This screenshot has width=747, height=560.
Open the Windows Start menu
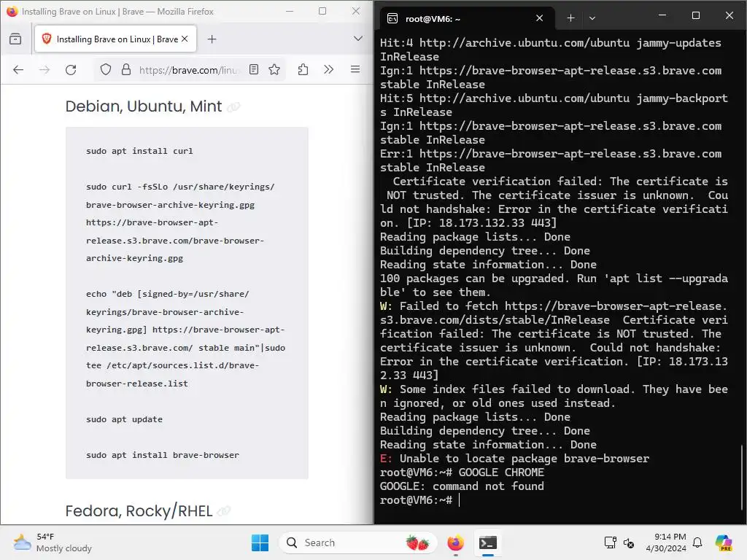[260, 542]
